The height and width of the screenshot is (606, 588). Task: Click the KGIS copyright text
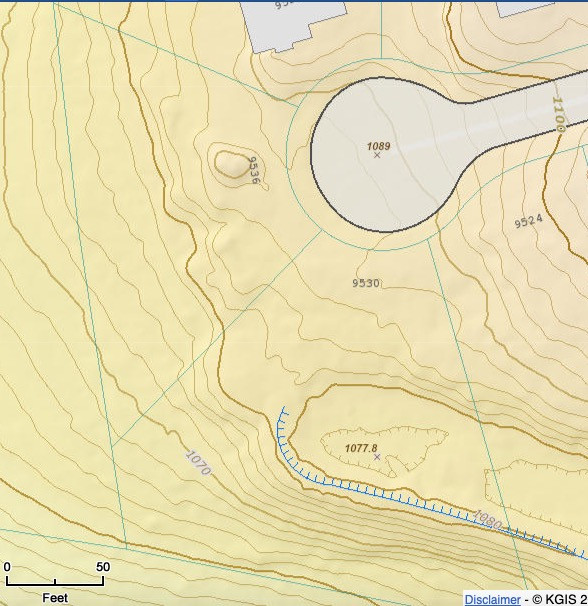click(x=559, y=599)
